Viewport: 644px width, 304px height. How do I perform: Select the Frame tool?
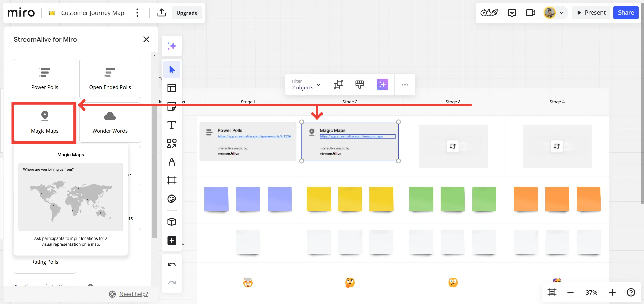click(x=172, y=180)
